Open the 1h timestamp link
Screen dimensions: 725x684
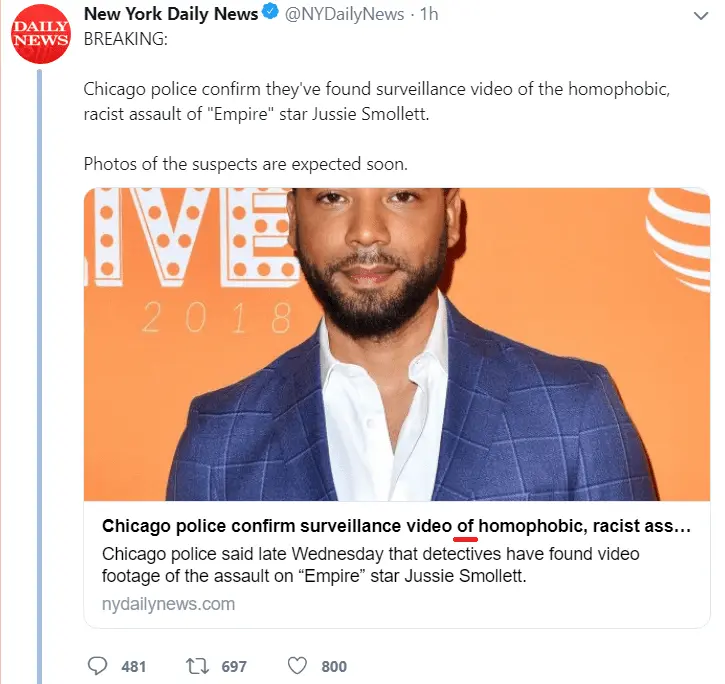pyautogui.click(x=429, y=14)
